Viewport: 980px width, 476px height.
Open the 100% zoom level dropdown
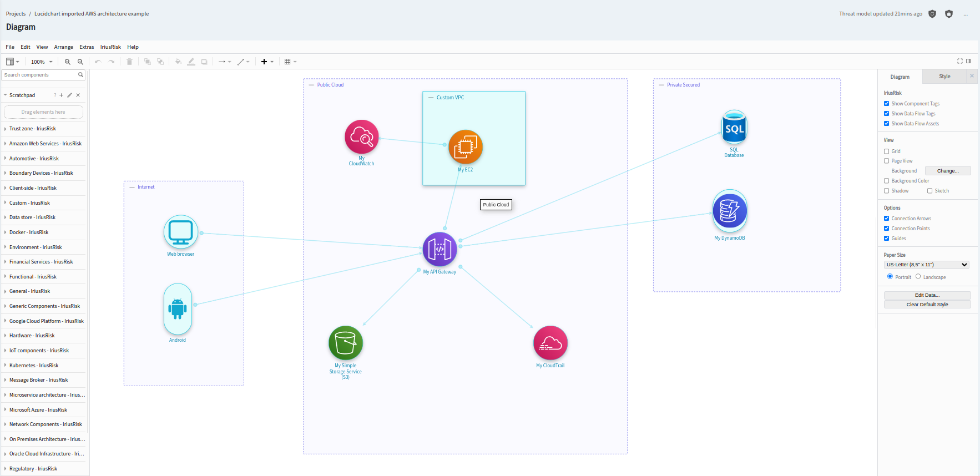click(x=42, y=62)
